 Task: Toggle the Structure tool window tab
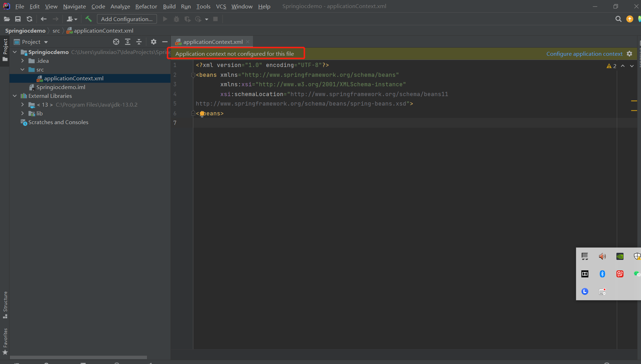pos(5,305)
